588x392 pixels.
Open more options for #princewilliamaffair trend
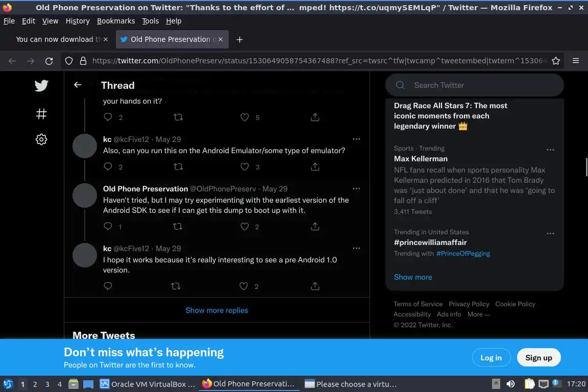[x=550, y=233]
